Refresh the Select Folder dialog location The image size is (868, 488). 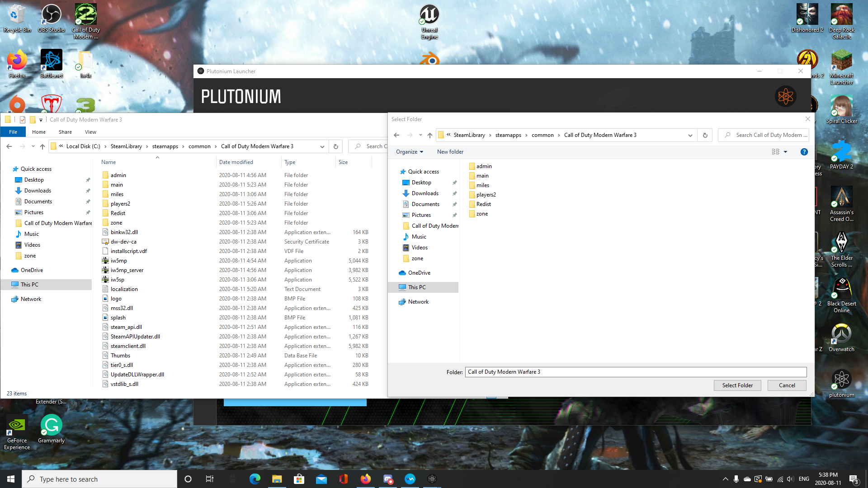(705, 135)
